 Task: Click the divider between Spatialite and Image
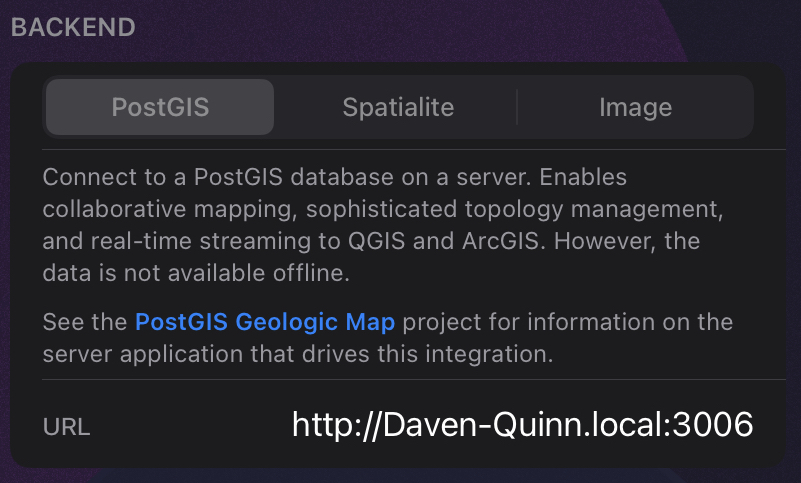pyautogui.click(x=516, y=107)
